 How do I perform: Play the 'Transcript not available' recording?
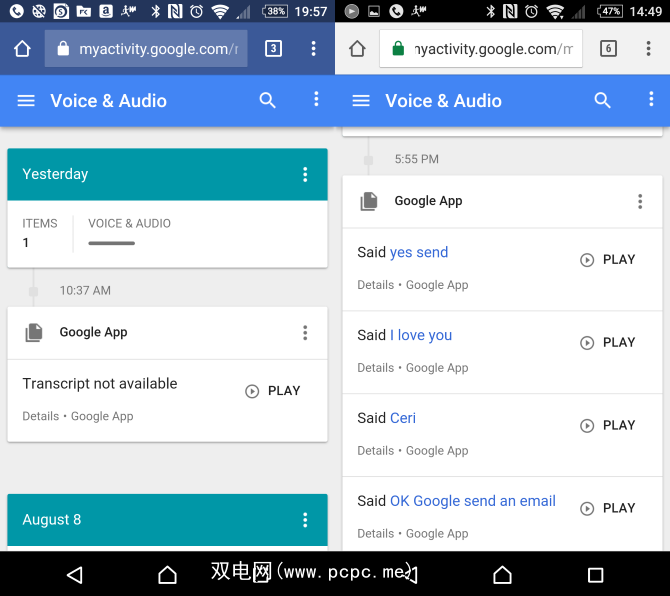pos(273,391)
